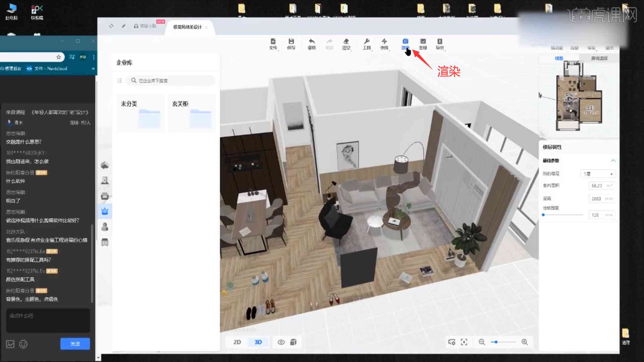644x362 pixels.
Task: Click the 层高 2800 mm field
Action: click(x=602, y=199)
